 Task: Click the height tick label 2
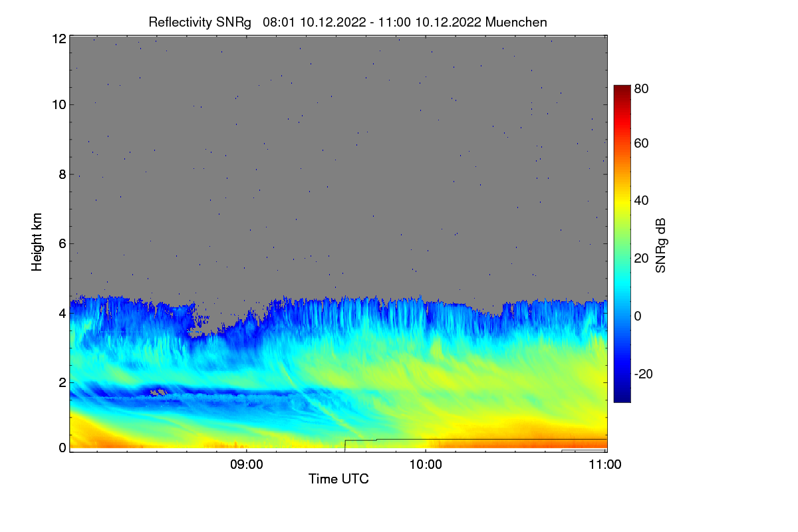click(x=63, y=382)
